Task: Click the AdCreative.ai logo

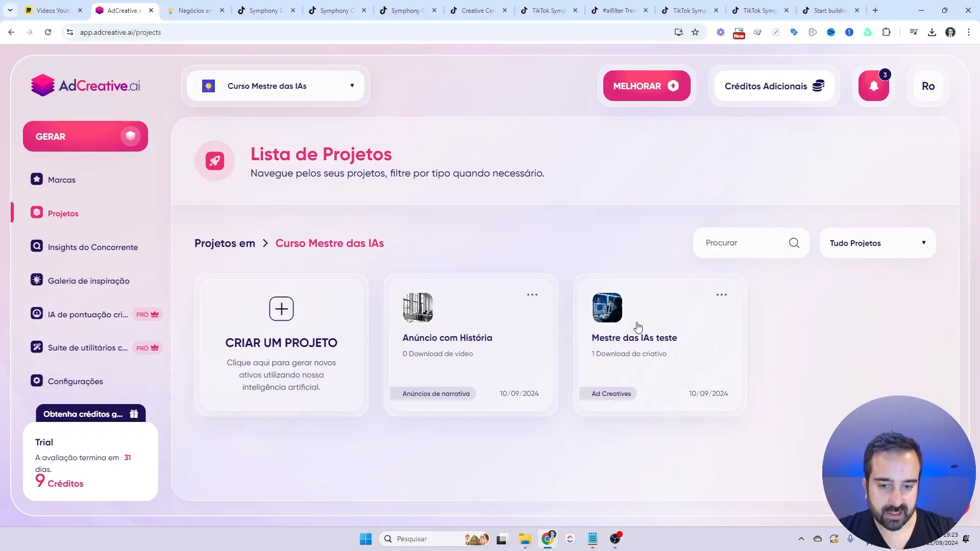Action: pos(85,86)
